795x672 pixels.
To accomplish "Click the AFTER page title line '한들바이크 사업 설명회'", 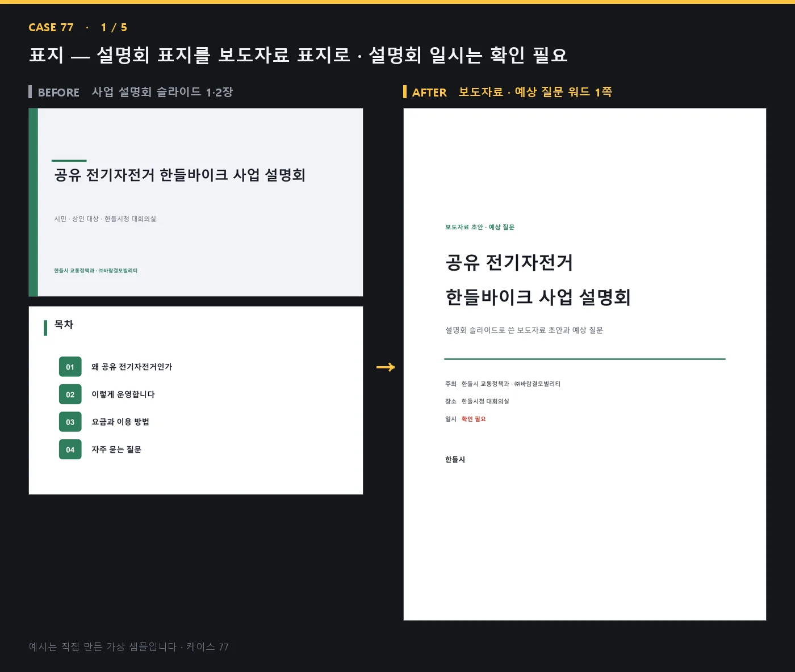I will point(538,297).
